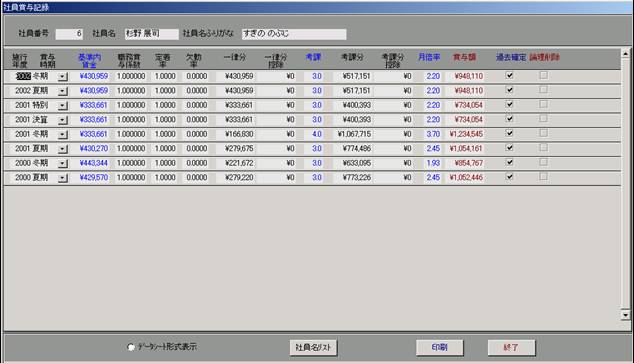The height and width of the screenshot is (363, 634).
Task: Click 月倍率 value 3.70
Action: (433, 134)
